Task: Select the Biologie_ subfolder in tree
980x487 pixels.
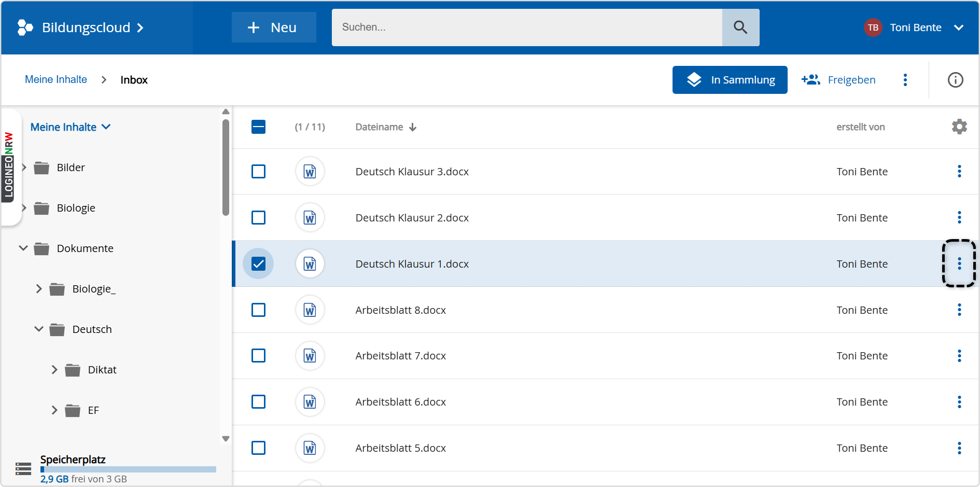Action: [x=94, y=289]
